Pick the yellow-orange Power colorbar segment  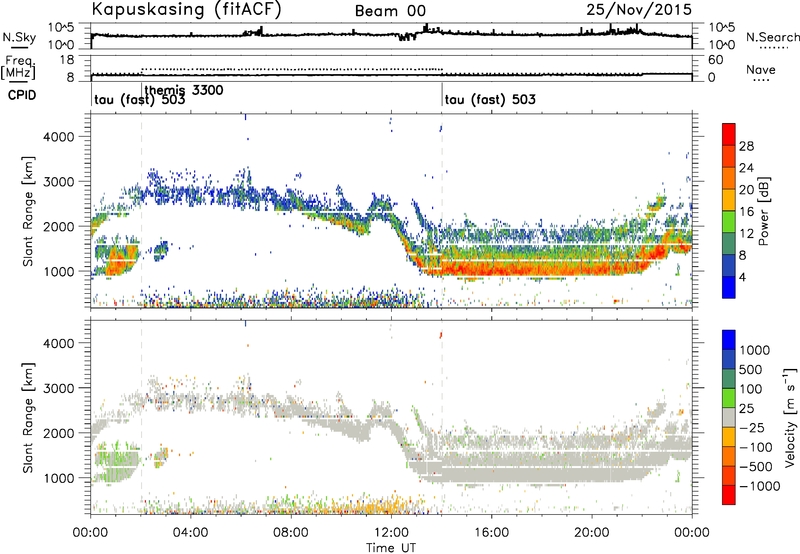point(729,200)
